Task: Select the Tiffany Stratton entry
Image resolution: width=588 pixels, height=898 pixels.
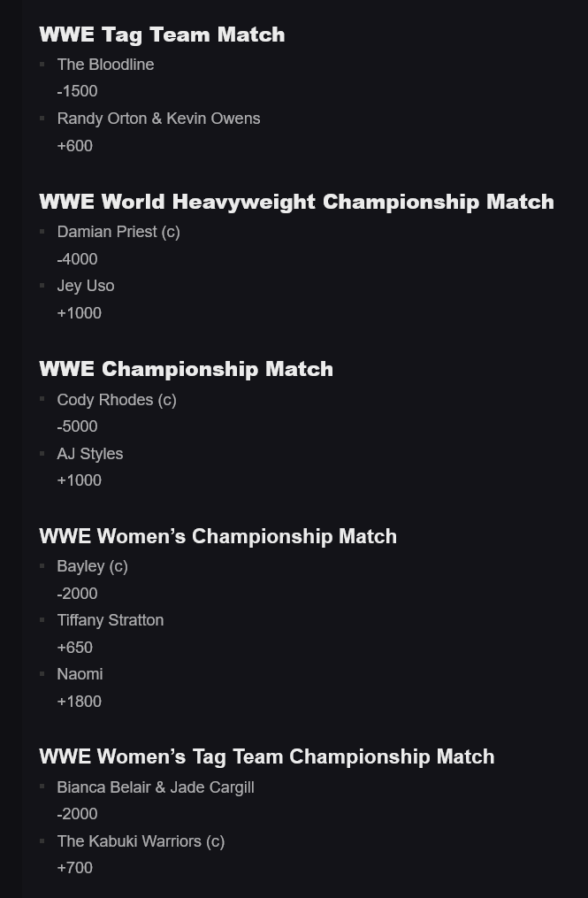Action: 111,620
